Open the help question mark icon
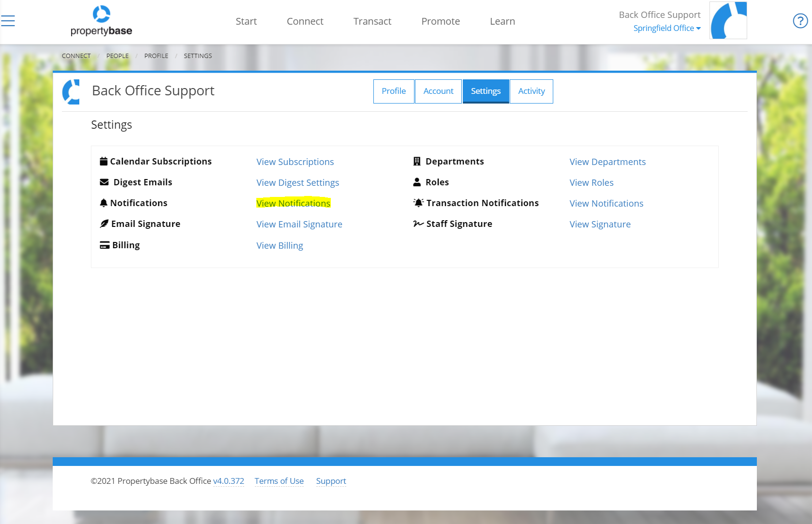This screenshot has width=812, height=524. pos(799,20)
